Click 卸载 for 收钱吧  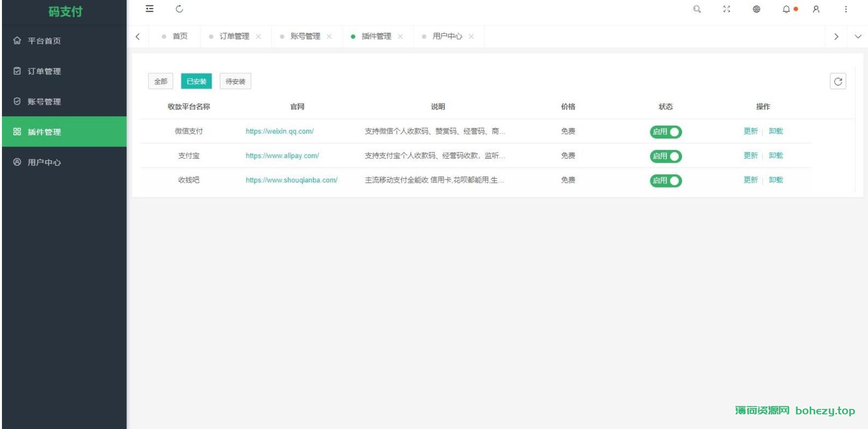coord(776,180)
